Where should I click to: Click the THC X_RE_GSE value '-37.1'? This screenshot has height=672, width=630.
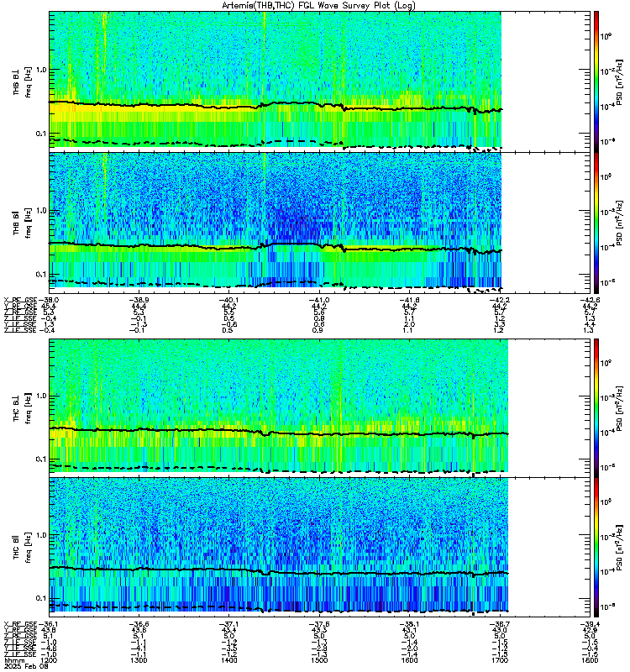click(229, 624)
